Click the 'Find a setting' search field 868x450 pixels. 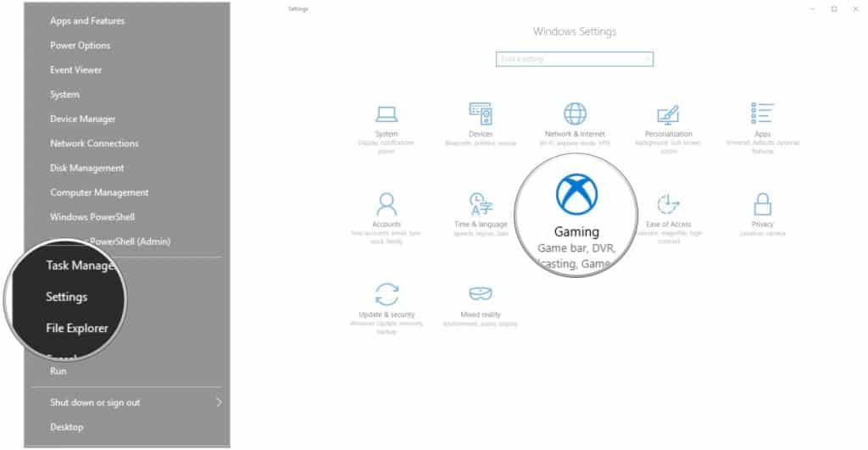click(x=574, y=58)
